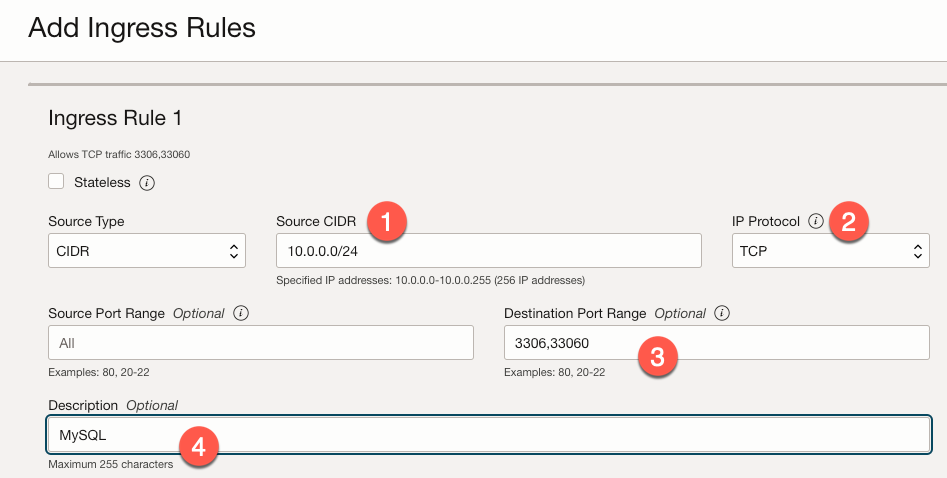Click the red callout marker 4

click(x=198, y=447)
